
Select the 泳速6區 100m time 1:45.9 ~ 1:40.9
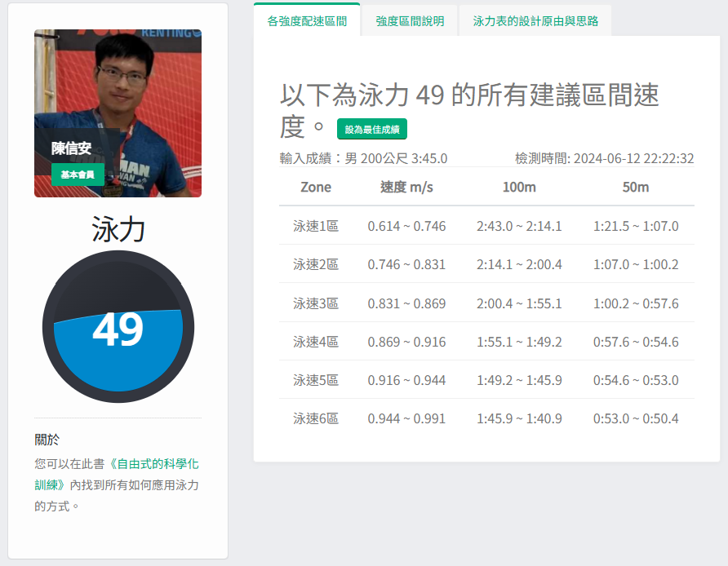coord(519,418)
